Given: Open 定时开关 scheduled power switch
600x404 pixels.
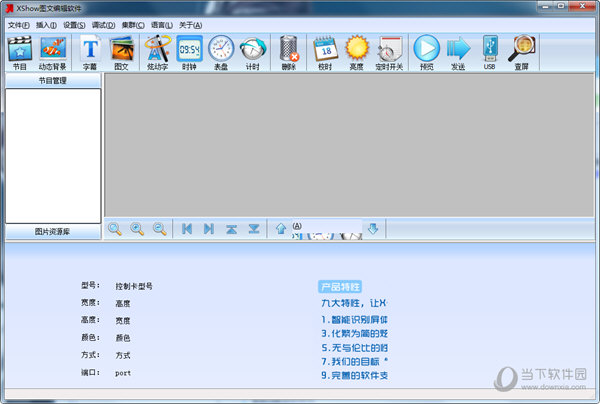Looking at the screenshot, I should [389, 53].
